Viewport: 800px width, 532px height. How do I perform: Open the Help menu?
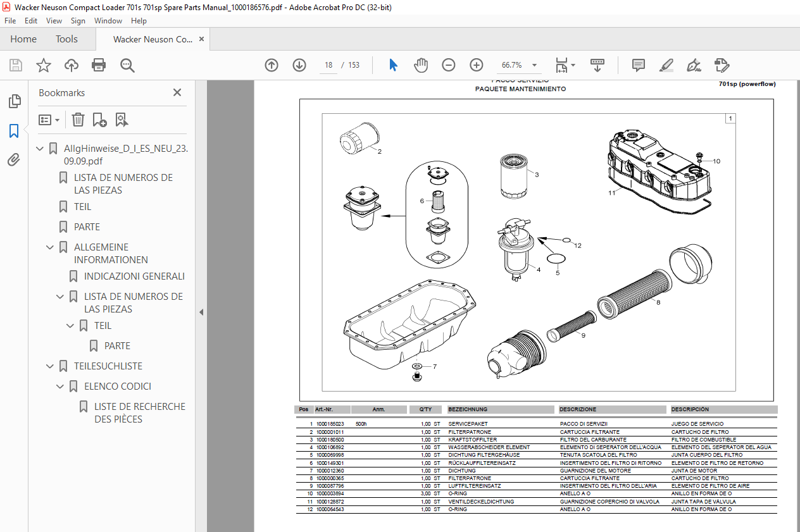[139, 21]
